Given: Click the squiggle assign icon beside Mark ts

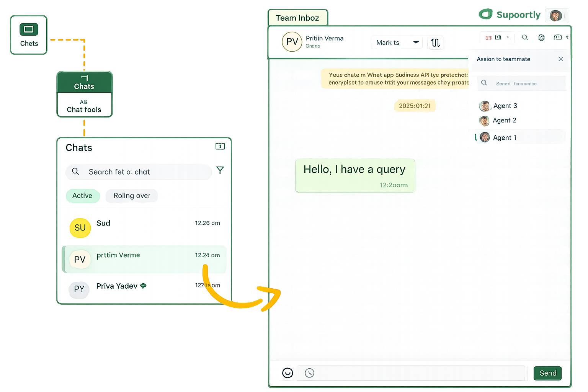Looking at the screenshot, I should (x=435, y=42).
